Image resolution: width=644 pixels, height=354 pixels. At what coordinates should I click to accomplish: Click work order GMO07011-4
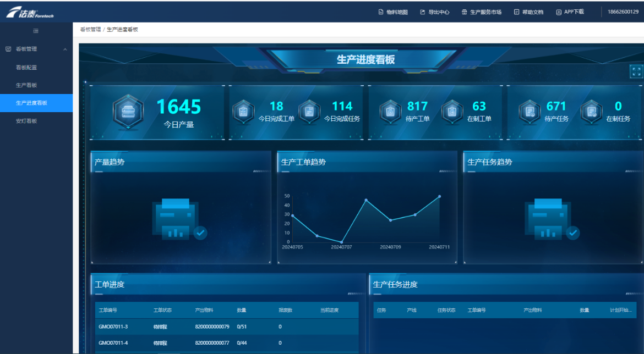coord(113,342)
